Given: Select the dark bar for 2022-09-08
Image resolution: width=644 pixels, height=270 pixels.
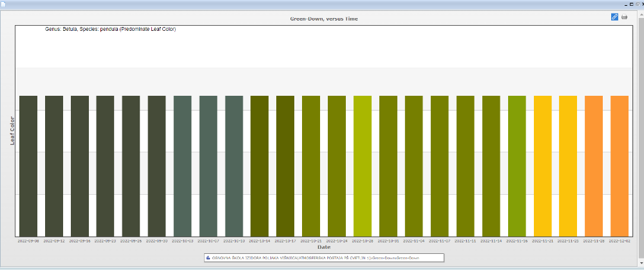Looking at the screenshot, I should point(28,166).
